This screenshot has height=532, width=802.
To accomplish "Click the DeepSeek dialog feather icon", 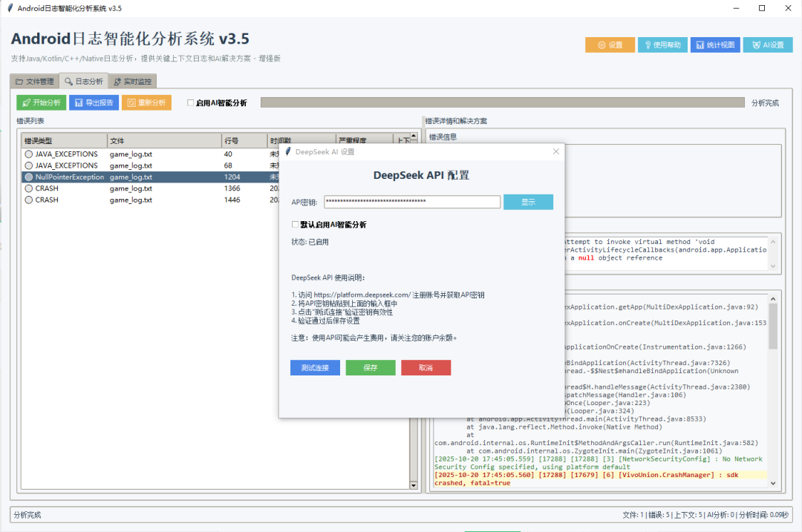I will coord(288,151).
